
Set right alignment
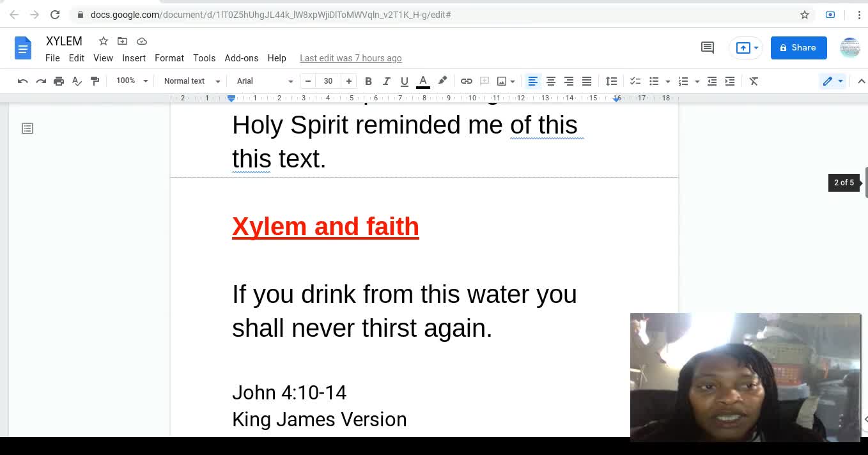(x=569, y=81)
